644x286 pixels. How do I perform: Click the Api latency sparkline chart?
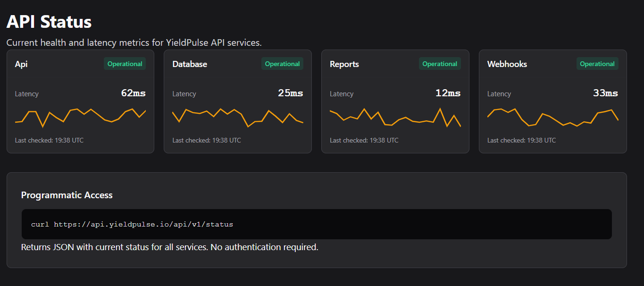pos(80,117)
